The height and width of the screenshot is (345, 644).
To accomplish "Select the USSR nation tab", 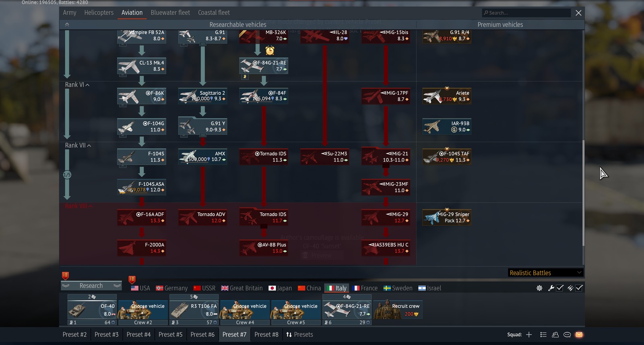I will click(x=204, y=288).
